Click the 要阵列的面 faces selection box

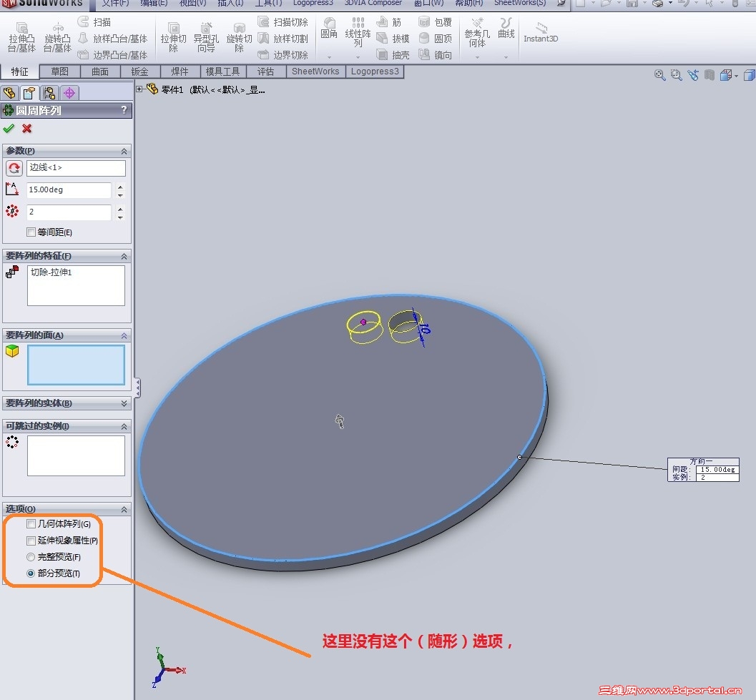(x=76, y=365)
